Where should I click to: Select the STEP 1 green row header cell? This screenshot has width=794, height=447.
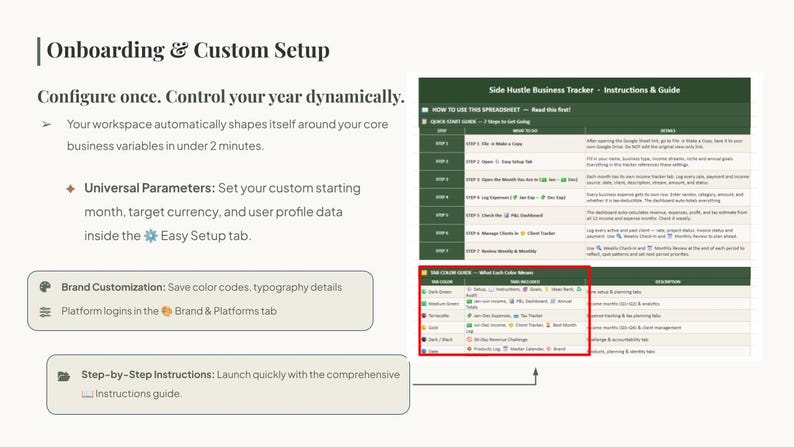(x=442, y=144)
